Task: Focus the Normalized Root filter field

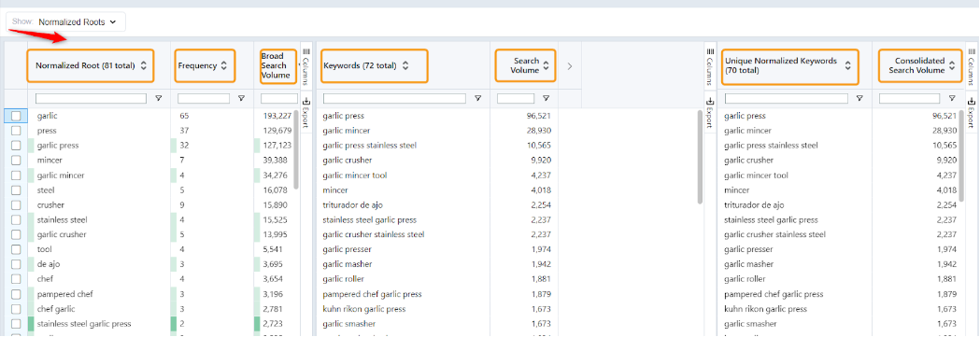Action: coord(92,99)
